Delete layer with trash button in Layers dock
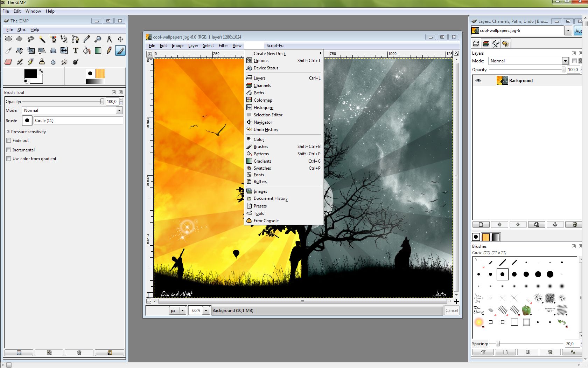 tap(574, 225)
